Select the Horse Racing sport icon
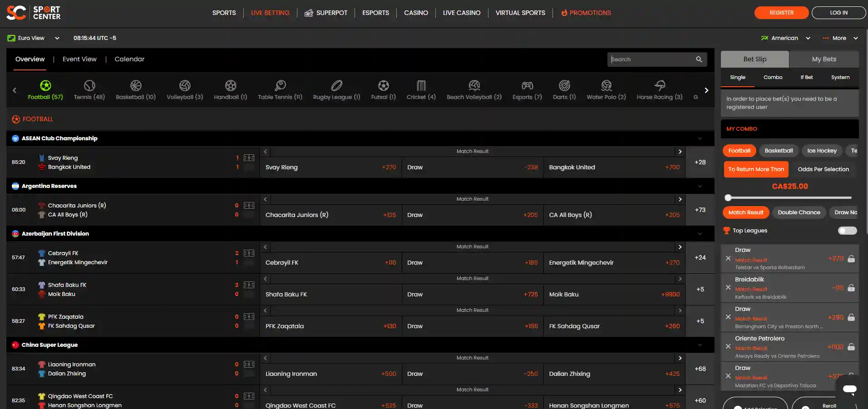868x409 pixels. pos(660,85)
